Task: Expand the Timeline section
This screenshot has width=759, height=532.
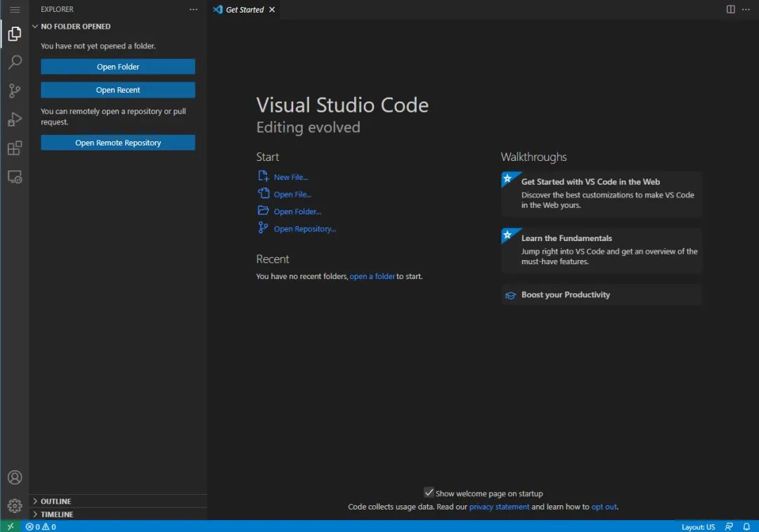Action: point(56,514)
